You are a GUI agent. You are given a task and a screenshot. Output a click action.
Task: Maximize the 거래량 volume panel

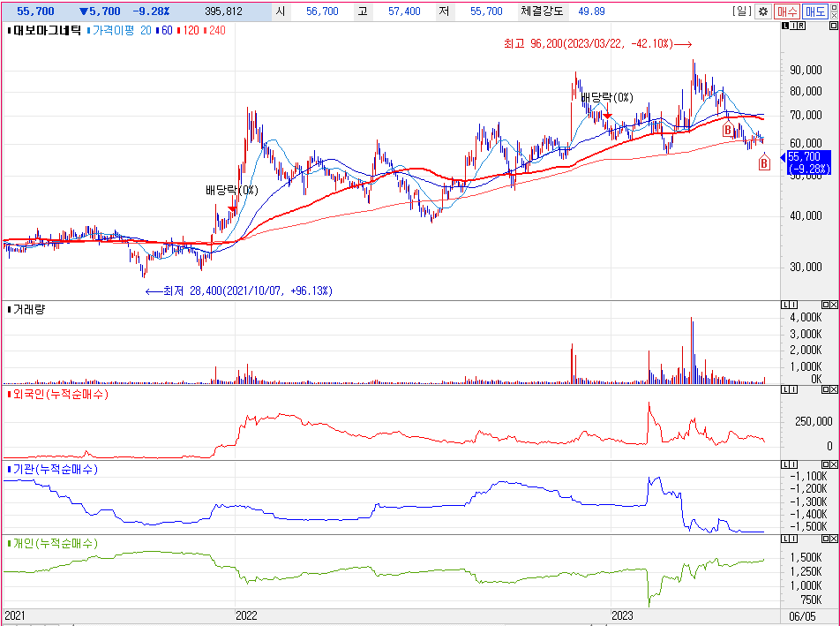point(826,305)
